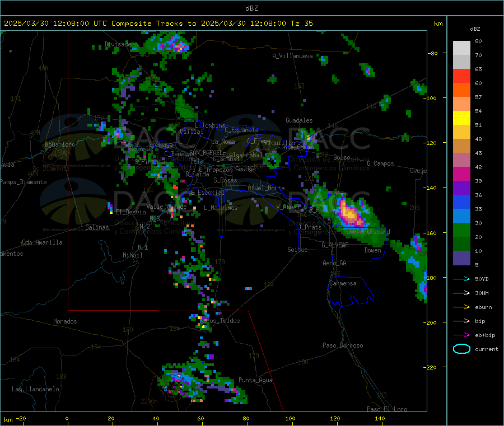Click the dBZ title at top
Screen dimensions: 504x426
pos(251,8)
